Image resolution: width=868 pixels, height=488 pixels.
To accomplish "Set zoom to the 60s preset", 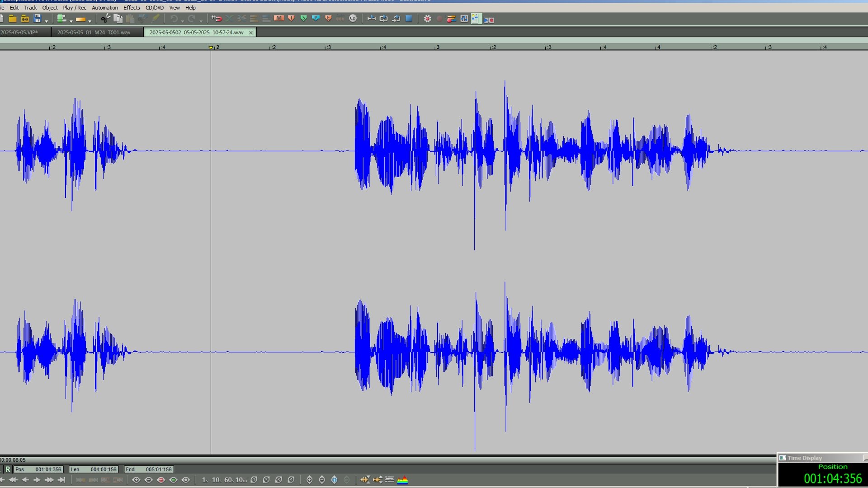I will (229, 480).
